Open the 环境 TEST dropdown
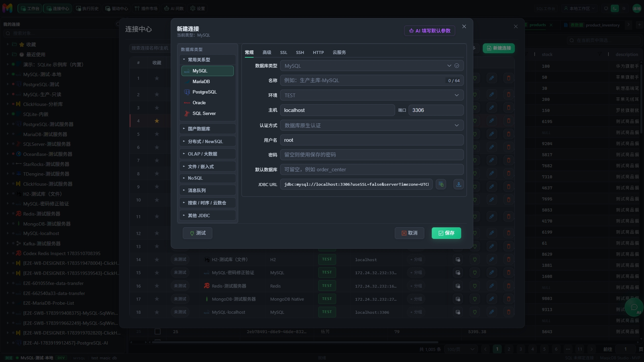Viewport: 644px width, 362px height. coord(372,95)
